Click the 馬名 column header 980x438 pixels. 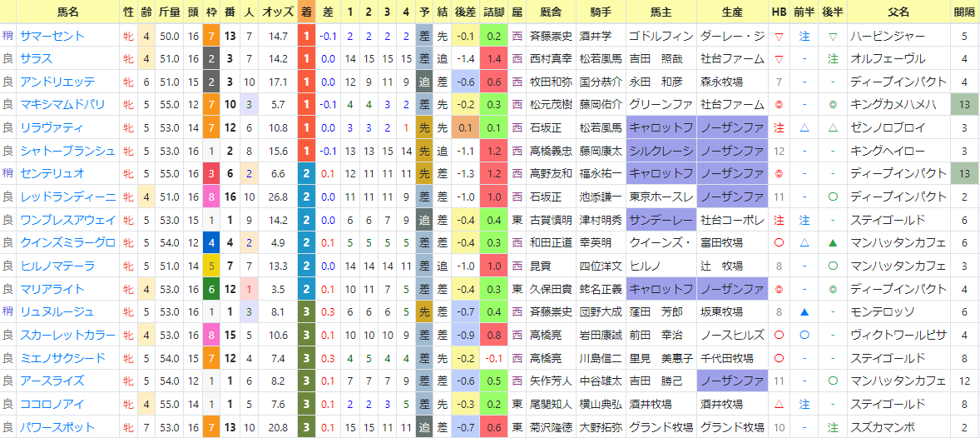(x=67, y=12)
